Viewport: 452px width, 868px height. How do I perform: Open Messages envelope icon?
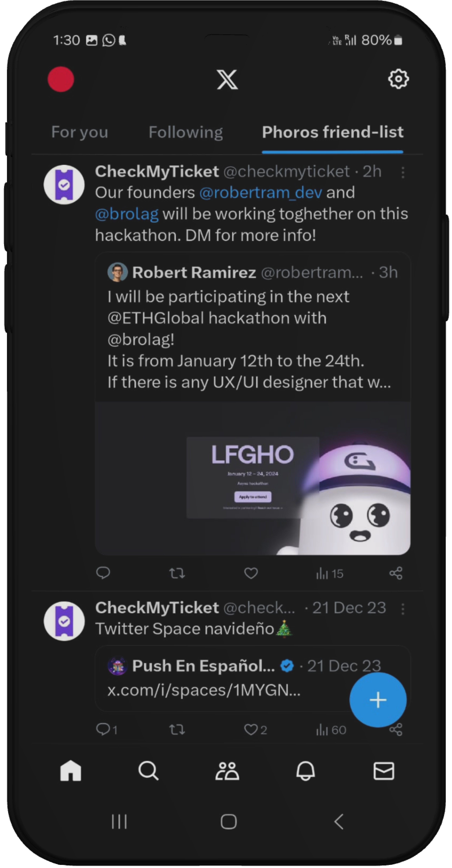[x=384, y=771]
